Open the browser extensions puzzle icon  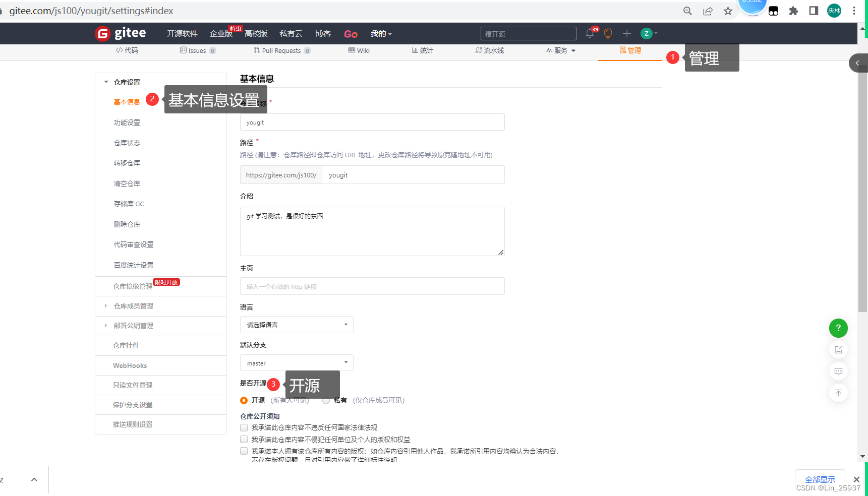click(793, 11)
